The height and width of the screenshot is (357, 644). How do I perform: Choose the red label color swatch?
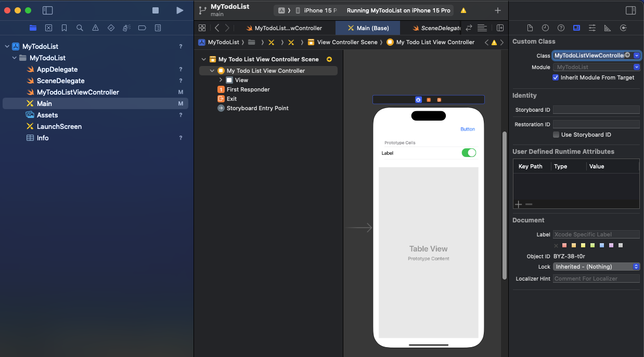coord(564,245)
